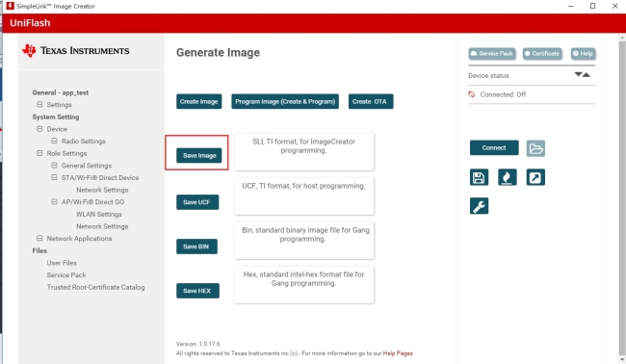Click the Bin standard binary description box
The height and width of the screenshot is (364, 626).
[304, 241]
